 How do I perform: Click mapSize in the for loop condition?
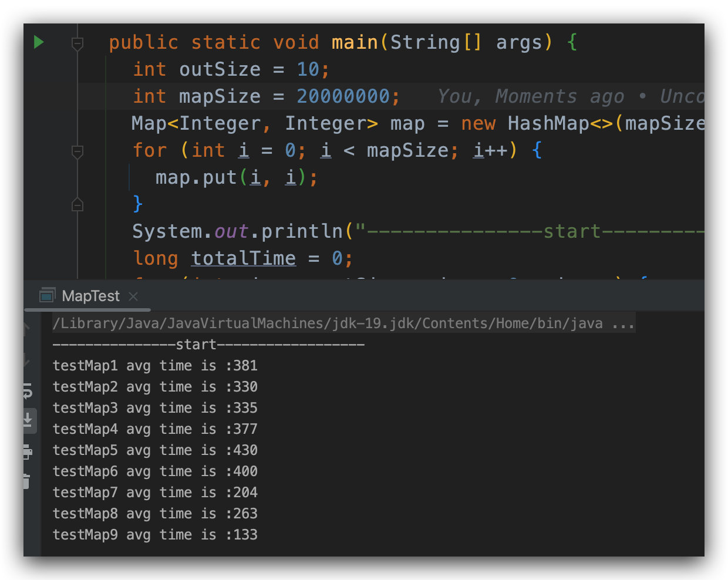pyautogui.click(x=407, y=150)
